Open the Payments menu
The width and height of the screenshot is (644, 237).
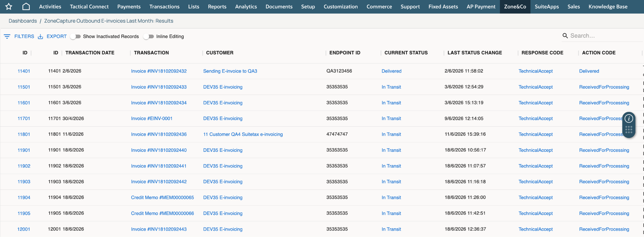coord(129,7)
